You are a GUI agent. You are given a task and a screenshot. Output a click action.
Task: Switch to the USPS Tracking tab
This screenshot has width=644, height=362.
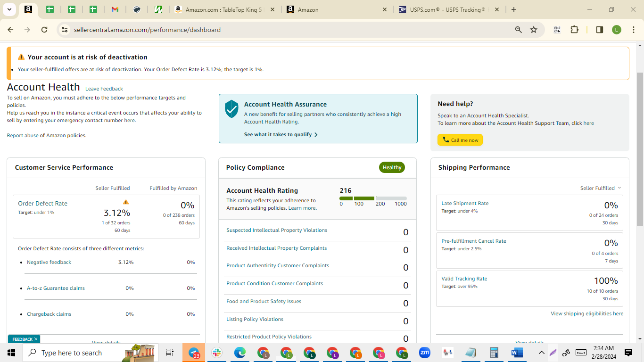pyautogui.click(x=449, y=9)
